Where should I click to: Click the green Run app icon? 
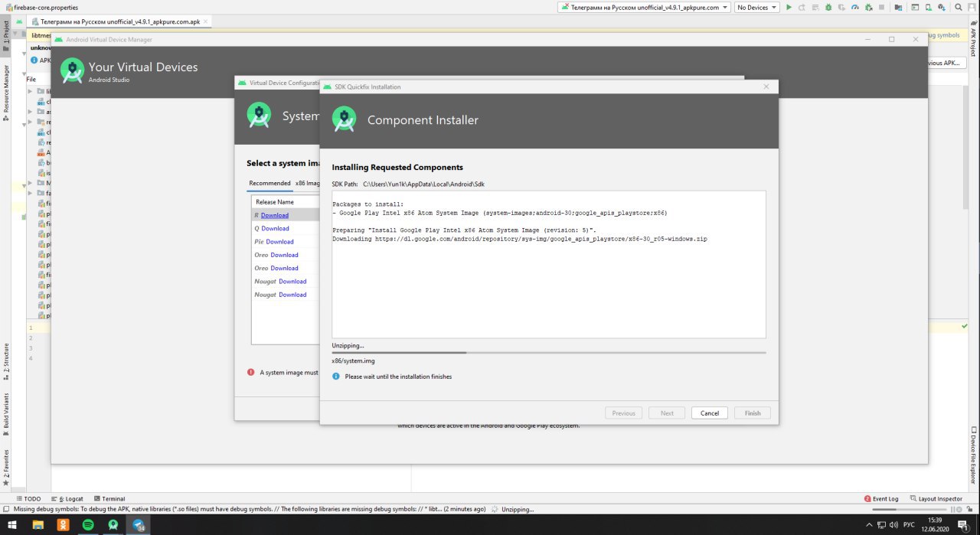click(x=789, y=7)
